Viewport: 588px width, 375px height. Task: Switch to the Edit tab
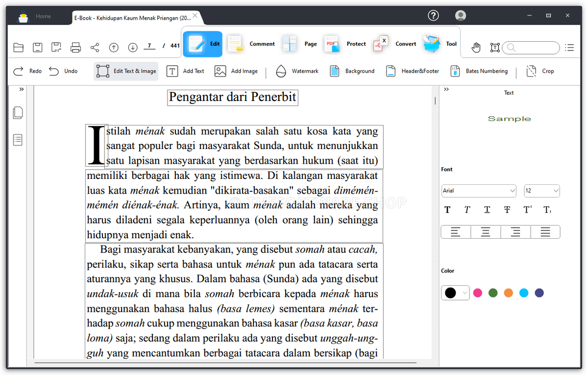click(x=202, y=44)
